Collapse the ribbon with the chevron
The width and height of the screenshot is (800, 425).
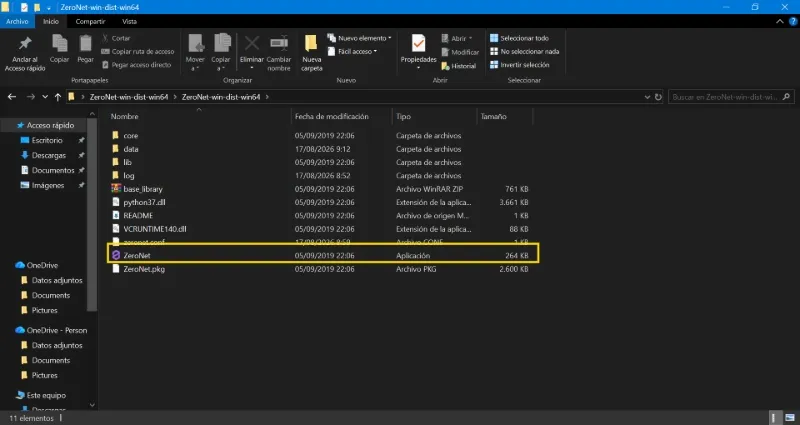tap(780, 21)
